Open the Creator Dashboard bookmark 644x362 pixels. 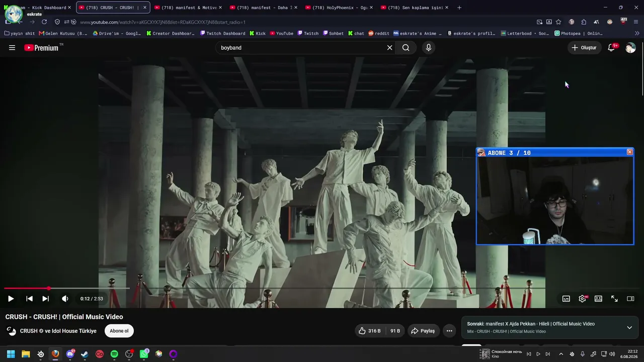pos(171,34)
